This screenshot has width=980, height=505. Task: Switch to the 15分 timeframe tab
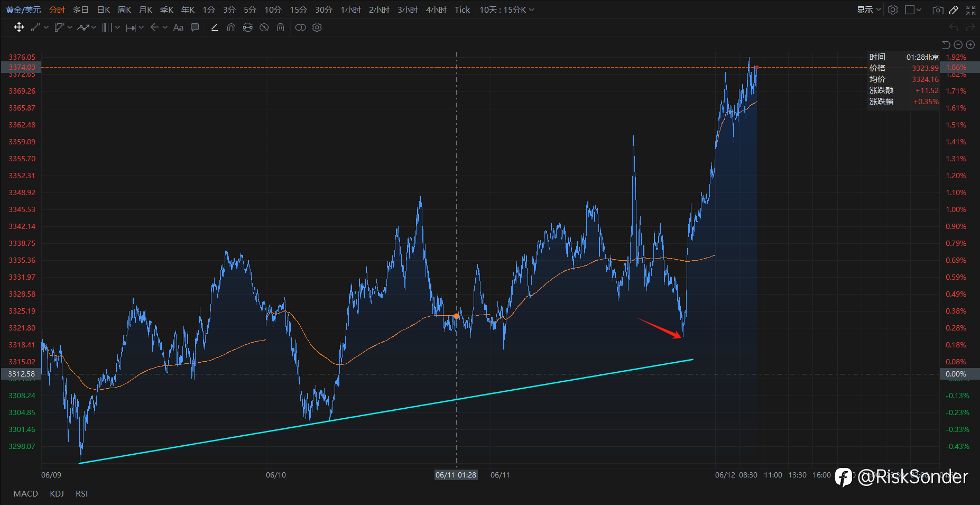point(298,10)
